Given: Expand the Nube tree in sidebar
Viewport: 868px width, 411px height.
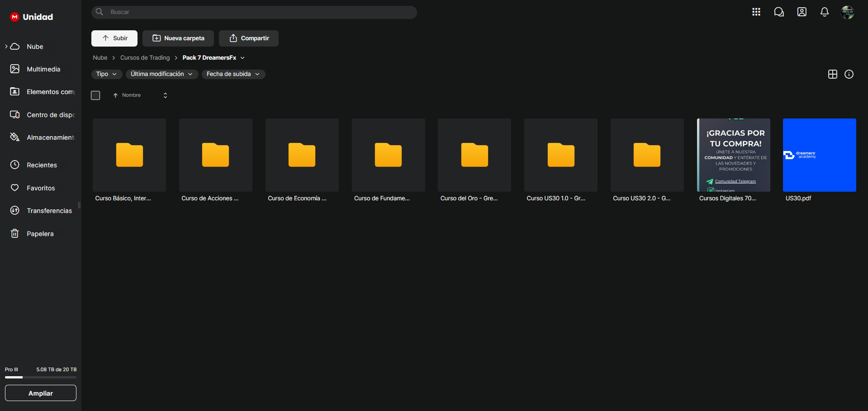Looking at the screenshot, I should point(6,47).
